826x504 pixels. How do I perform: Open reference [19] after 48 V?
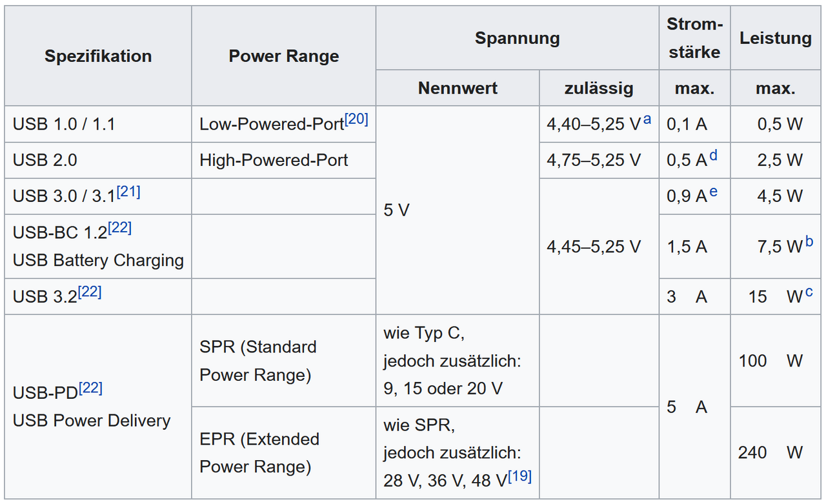[x=519, y=476]
